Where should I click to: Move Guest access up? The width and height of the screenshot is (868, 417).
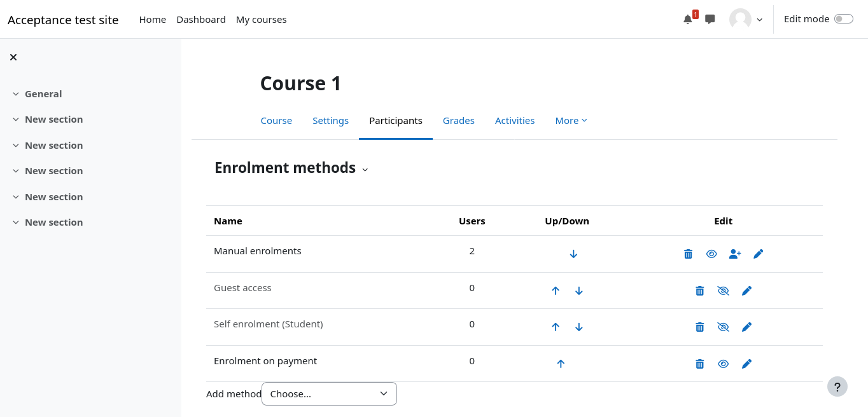556,291
